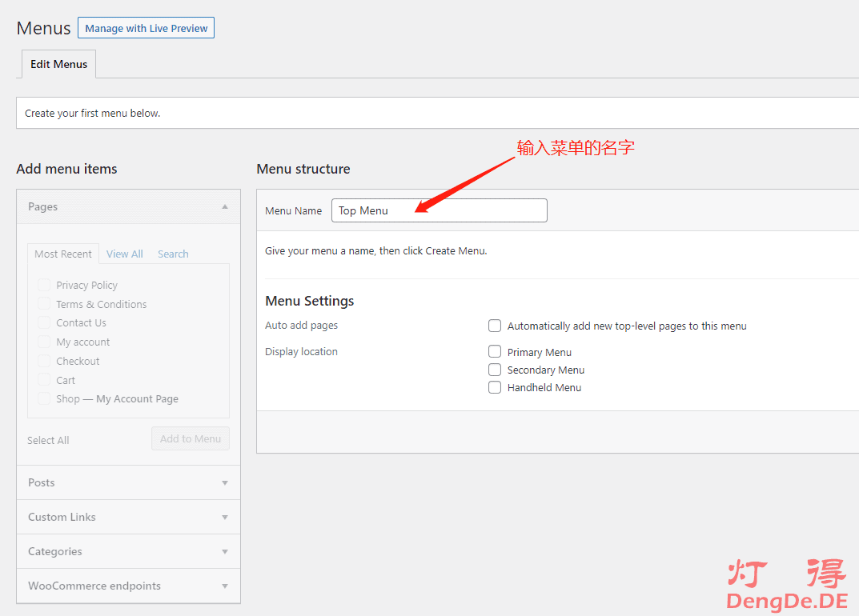The width and height of the screenshot is (859, 616).
Task: Expand the WooCommerce endpoints section
Action: tap(225, 586)
